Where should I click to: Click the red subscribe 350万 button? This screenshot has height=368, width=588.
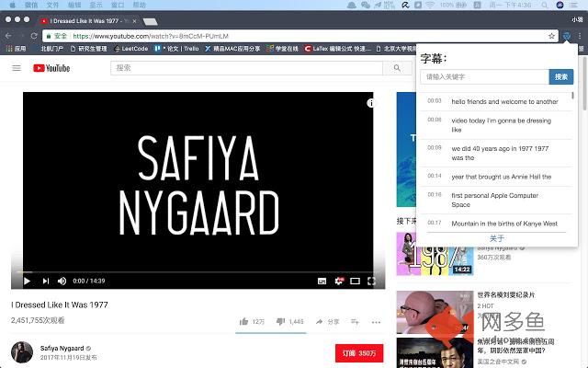(x=359, y=353)
